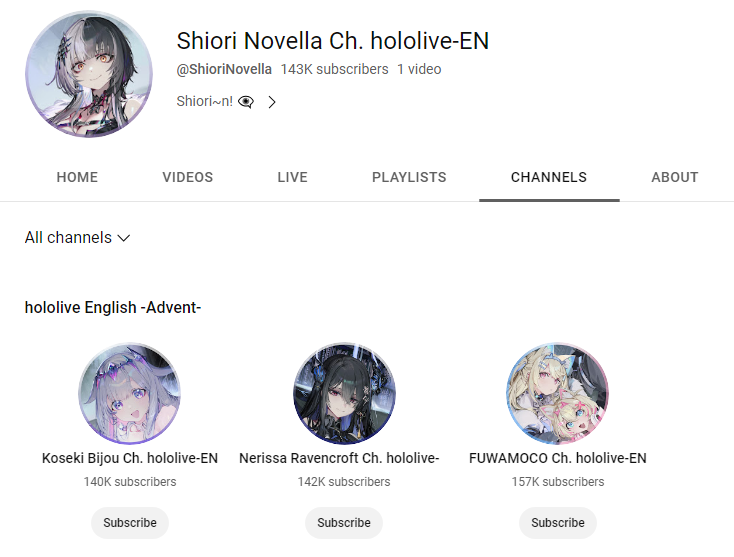
Task: Click the eye emoji in channel description
Action: (x=246, y=101)
